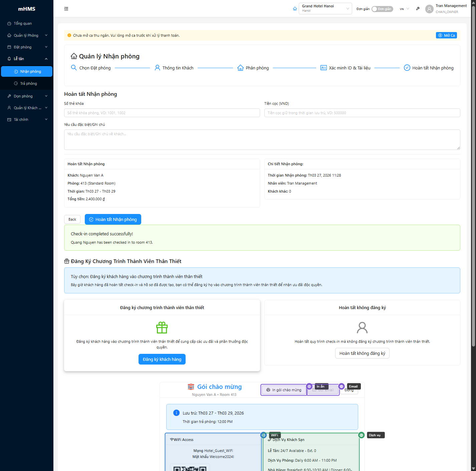
Task: Open Tổng quan from the sidebar
Action: 23,23
